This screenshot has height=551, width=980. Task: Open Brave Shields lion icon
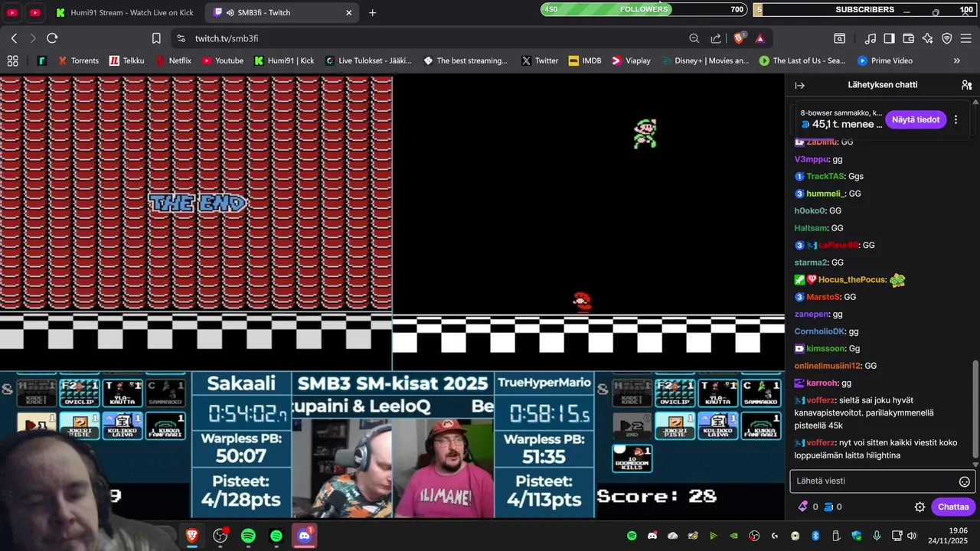tap(739, 38)
